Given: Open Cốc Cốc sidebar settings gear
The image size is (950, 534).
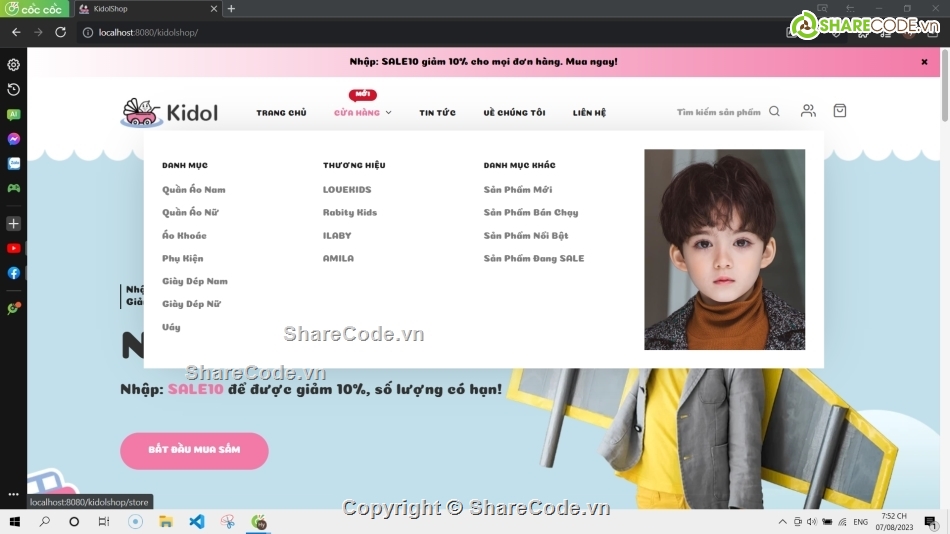Looking at the screenshot, I should 13,65.
